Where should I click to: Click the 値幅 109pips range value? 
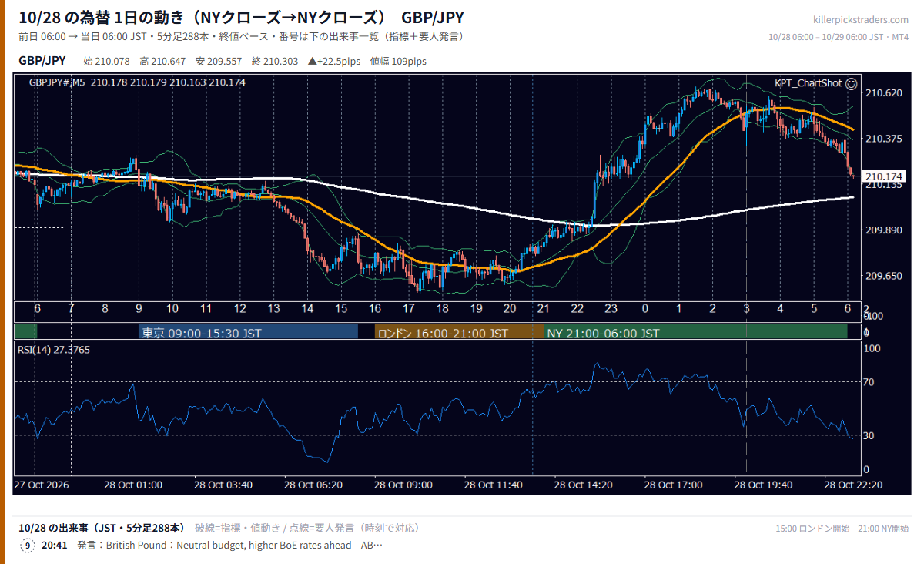(x=398, y=61)
